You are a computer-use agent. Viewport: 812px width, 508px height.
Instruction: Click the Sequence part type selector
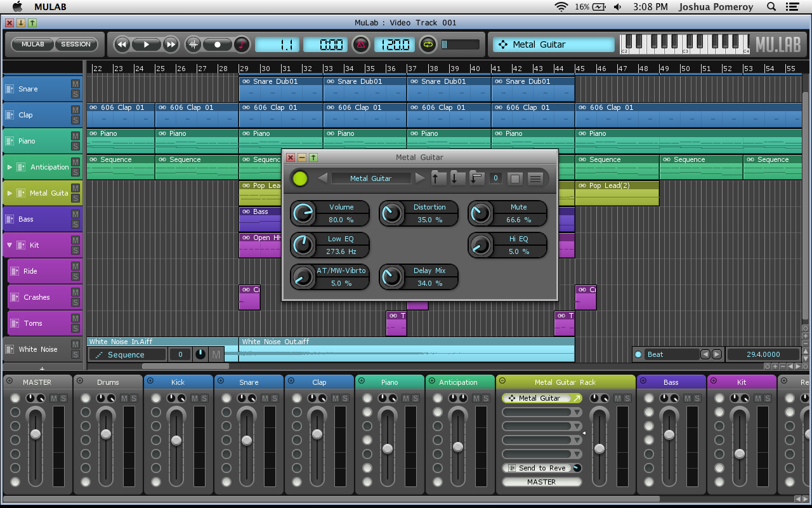[x=127, y=354]
